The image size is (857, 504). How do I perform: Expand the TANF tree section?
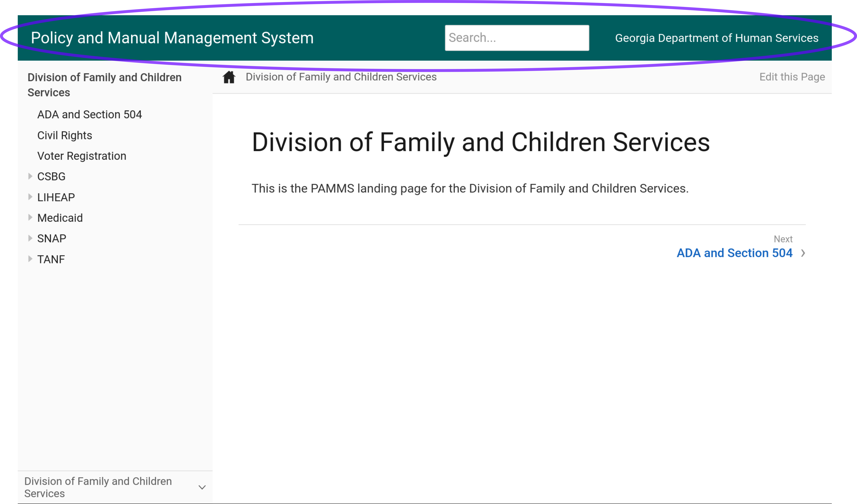point(30,259)
